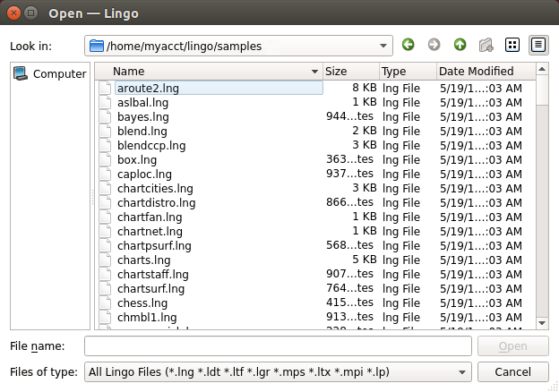The height and width of the screenshot is (392, 559).
Task: Click the vertical scrollbar thumb
Action: (x=542, y=90)
